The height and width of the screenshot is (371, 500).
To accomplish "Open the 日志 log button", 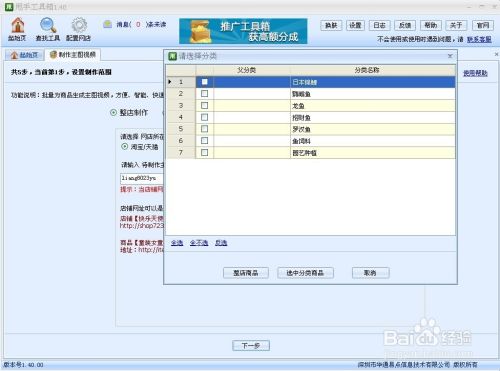I will [x=380, y=25].
